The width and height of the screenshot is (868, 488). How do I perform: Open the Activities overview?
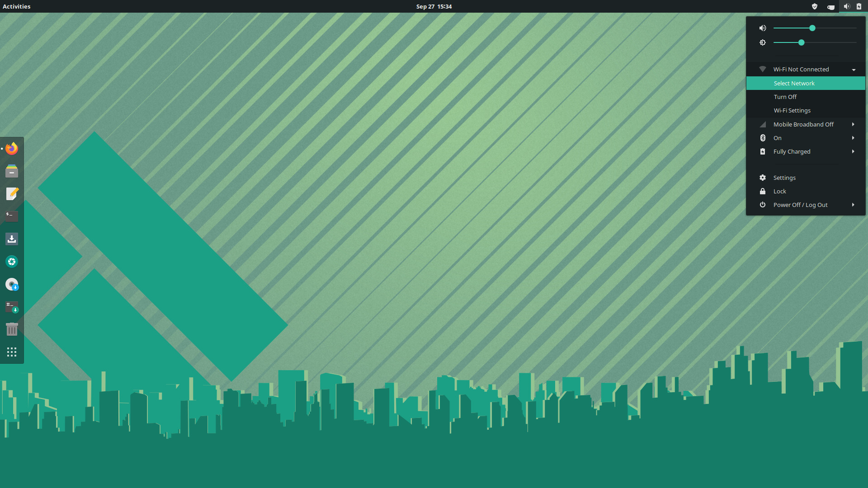tap(17, 6)
